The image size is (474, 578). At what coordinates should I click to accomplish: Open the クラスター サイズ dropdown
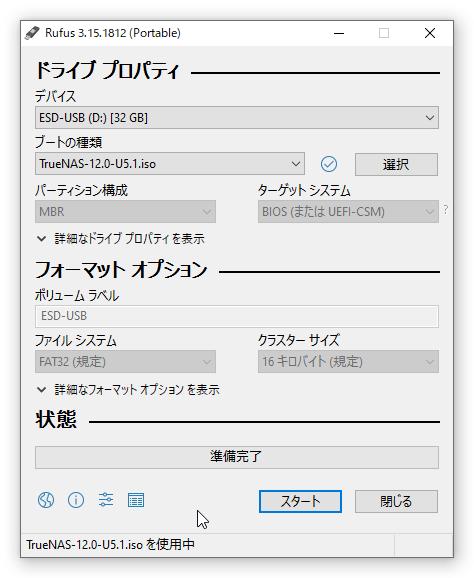point(348,362)
